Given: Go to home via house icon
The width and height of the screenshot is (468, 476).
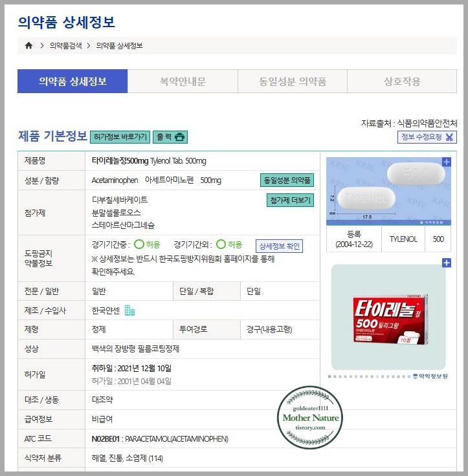Looking at the screenshot, I should 29,45.
